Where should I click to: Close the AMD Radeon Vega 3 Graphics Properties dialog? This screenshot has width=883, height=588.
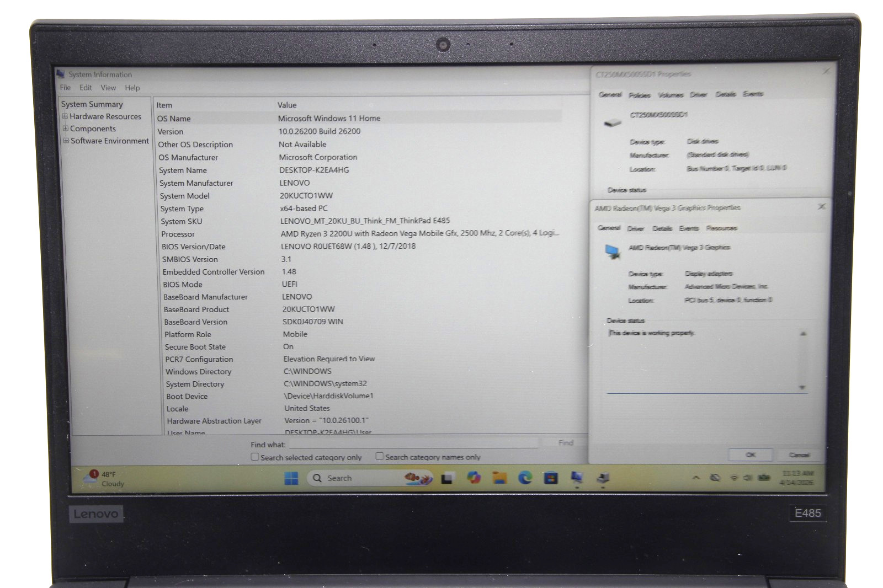click(x=821, y=206)
